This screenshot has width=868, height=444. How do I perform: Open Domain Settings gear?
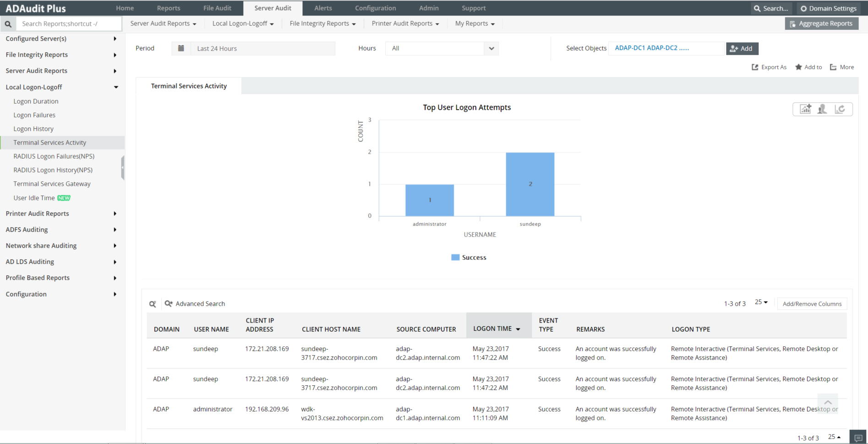pos(803,8)
